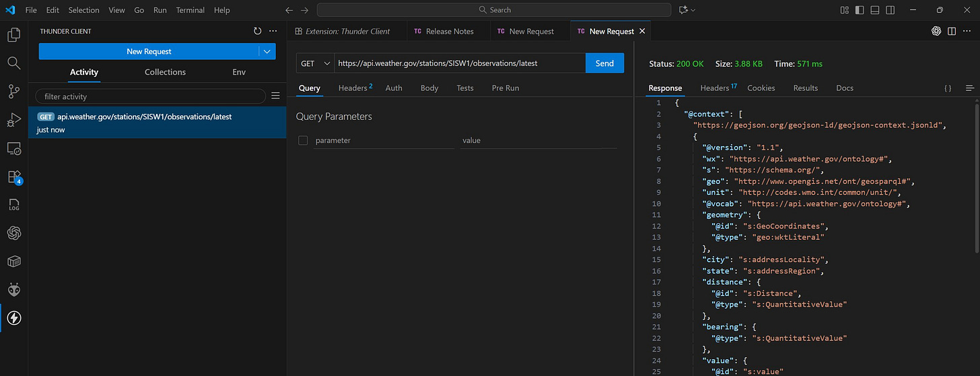Check the query parameter row checkbox

point(303,140)
